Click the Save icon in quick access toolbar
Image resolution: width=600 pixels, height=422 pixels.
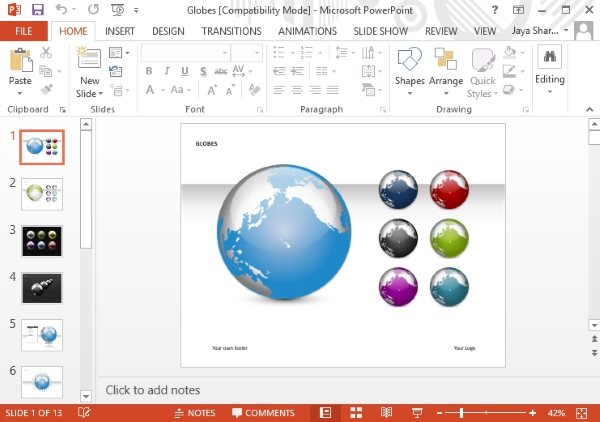[38, 10]
